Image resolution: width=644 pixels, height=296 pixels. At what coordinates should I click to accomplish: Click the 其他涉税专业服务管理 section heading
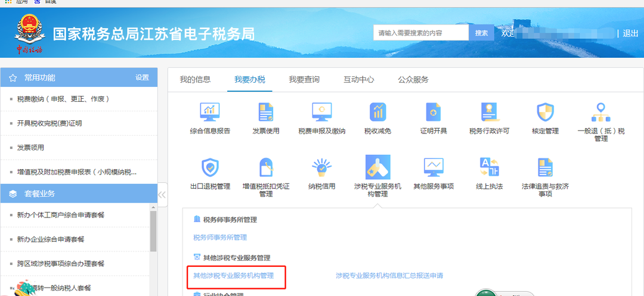coord(237,258)
